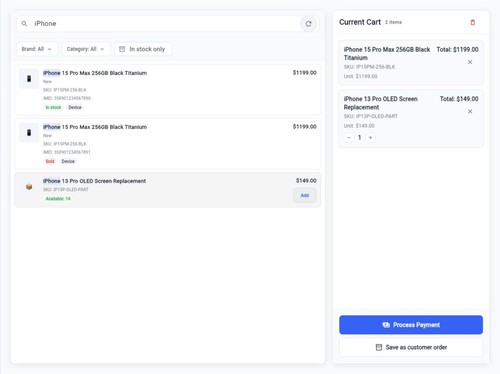This screenshot has height=374, width=500.
Task: Click Device tag on sold iPhone row
Action: tap(68, 161)
